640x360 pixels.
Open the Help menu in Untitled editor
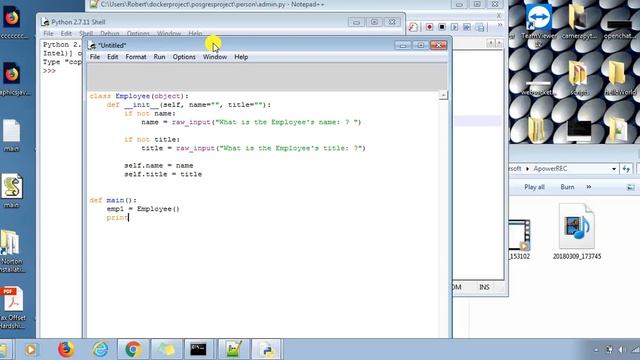pyautogui.click(x=241, y=57)
